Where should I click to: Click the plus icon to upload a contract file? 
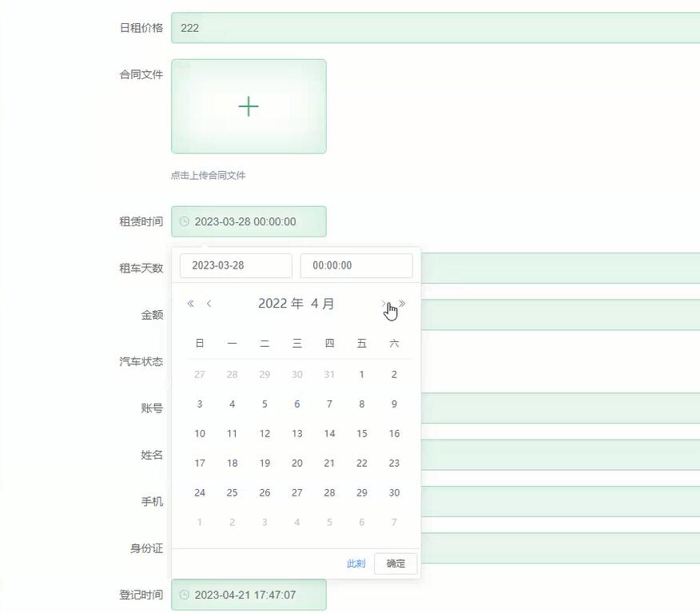pyautogui.click(x=248, y=105)
